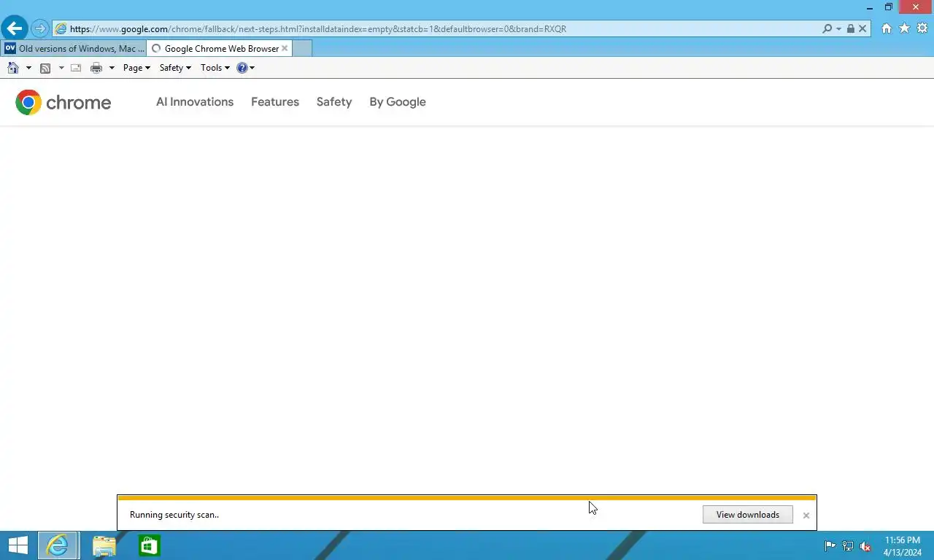Restore down the Internet Explorer window
934x560 pixels.
point(889,7)
